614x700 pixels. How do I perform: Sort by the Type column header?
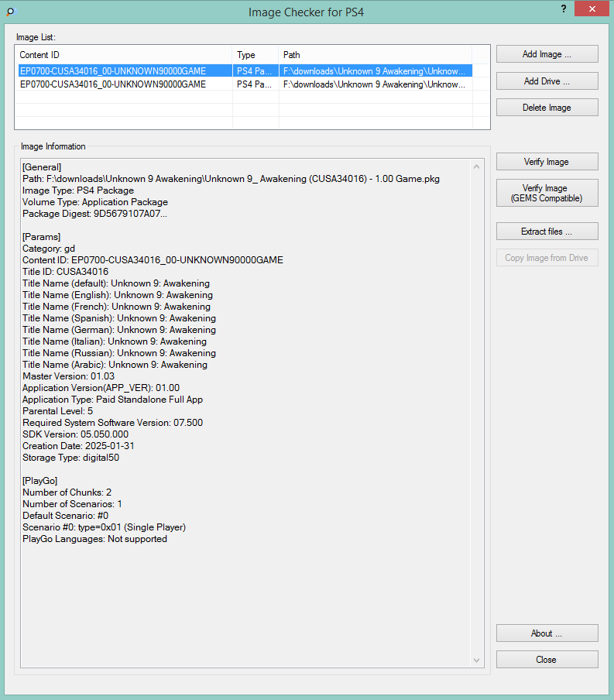click(x=256, y=55)
